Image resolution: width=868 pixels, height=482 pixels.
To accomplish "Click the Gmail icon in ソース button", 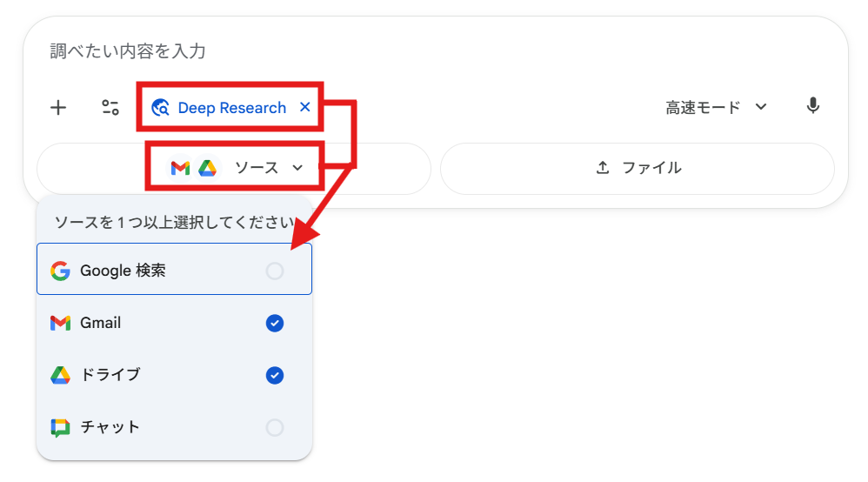I will tap(180, 167).
